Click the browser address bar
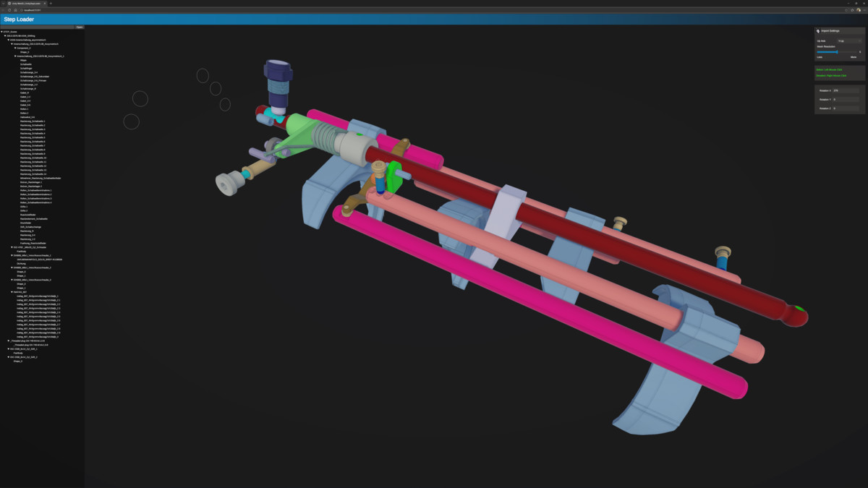This screenshot has width=868, height=488. coord(434,10)
